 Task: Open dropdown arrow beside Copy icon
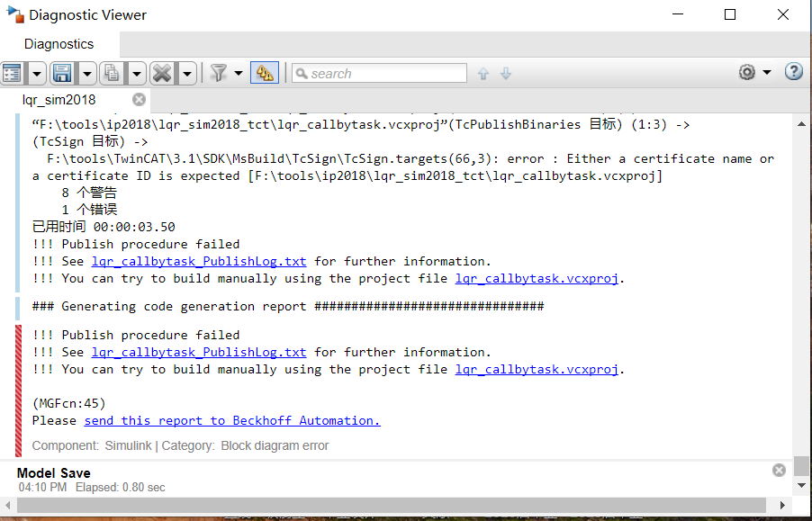click(x=137, y=73)
